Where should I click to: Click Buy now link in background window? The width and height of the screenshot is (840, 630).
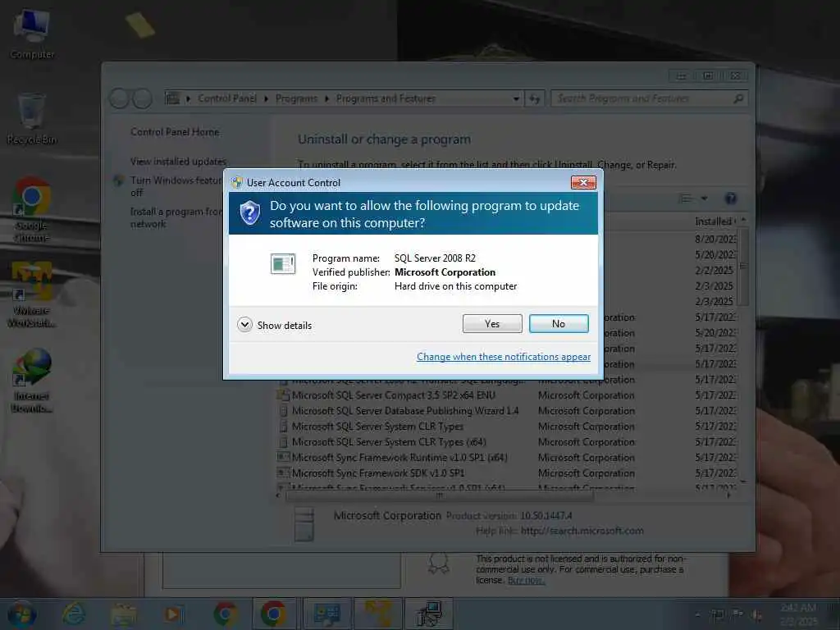click(525, 580)
